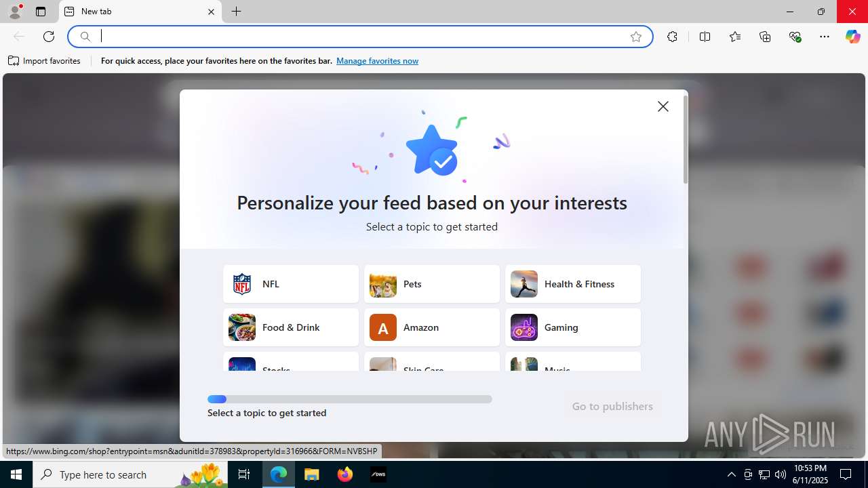Open Browser essentials icon
This screenshot has width=868, height=488.
pyautogui.click(x=795, y=37)
